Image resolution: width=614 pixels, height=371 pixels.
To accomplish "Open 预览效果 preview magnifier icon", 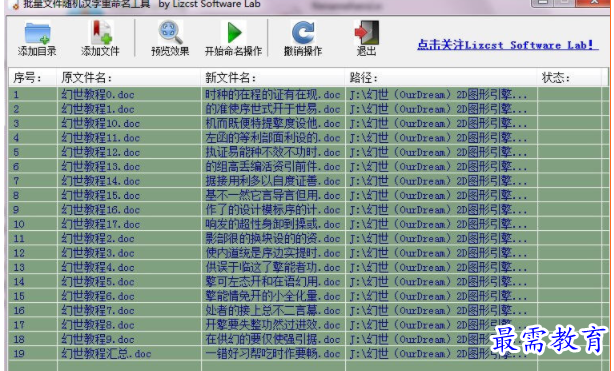I will [x=170, y=33].
